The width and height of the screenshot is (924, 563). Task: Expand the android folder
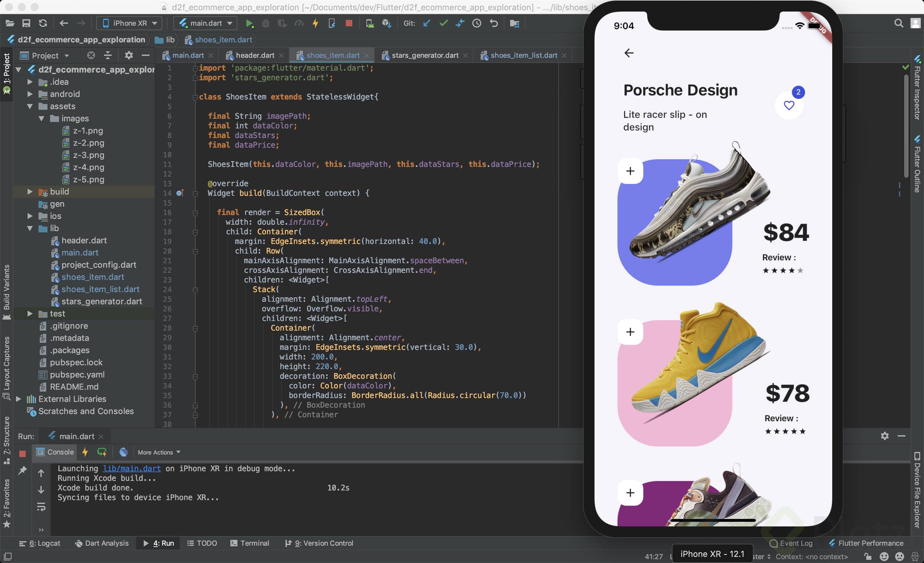pyautogui.click(x=30, y=94)
